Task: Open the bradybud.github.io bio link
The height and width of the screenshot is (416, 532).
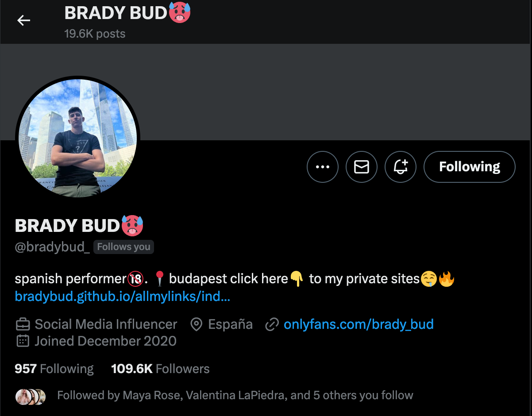Action: pos(122,296)
